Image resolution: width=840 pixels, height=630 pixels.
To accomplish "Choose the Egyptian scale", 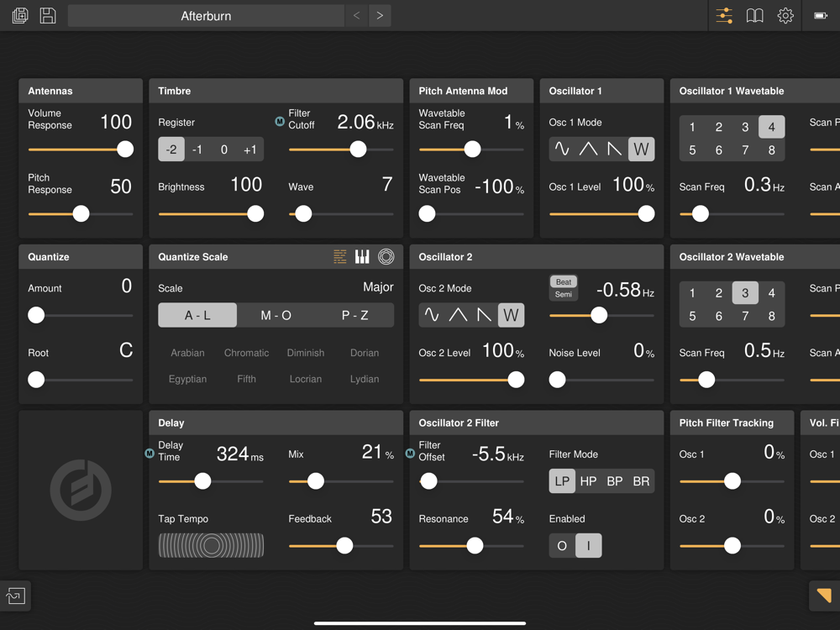I will point(187,379).
